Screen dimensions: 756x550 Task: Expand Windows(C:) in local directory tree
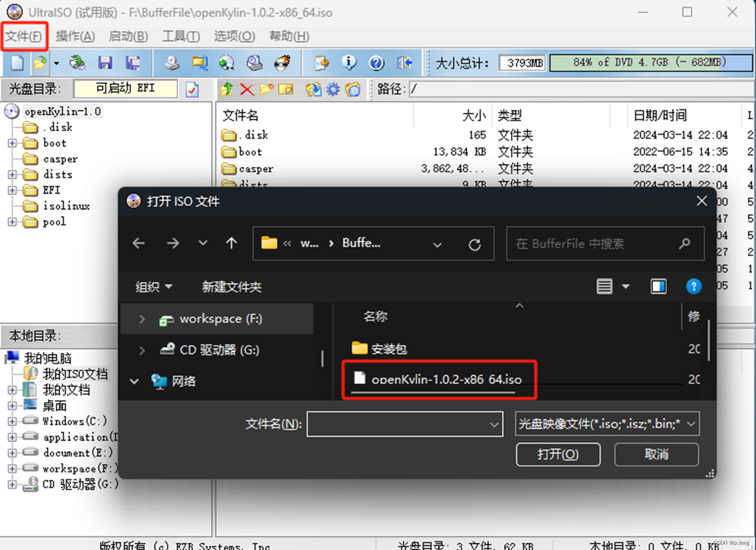tap(12, 421)
